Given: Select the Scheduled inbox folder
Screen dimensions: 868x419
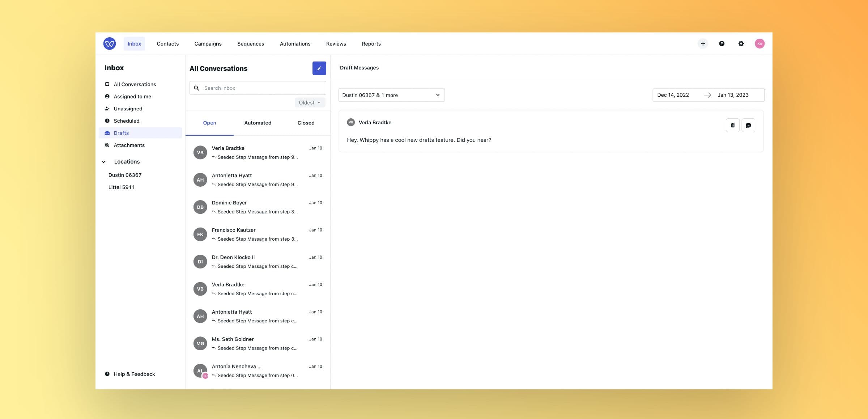Looking at the screenshot, I should (126, 121).
